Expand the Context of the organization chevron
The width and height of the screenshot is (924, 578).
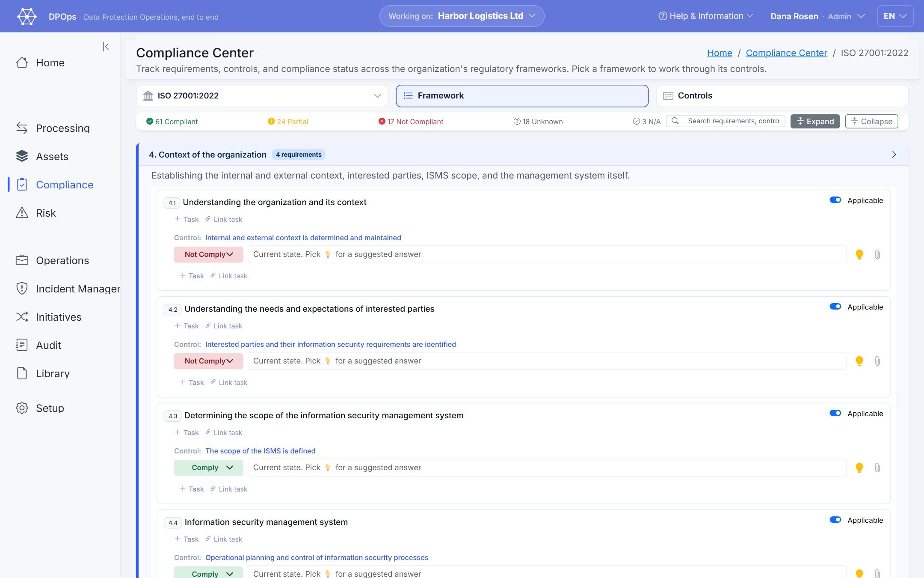tap(894, 155)
